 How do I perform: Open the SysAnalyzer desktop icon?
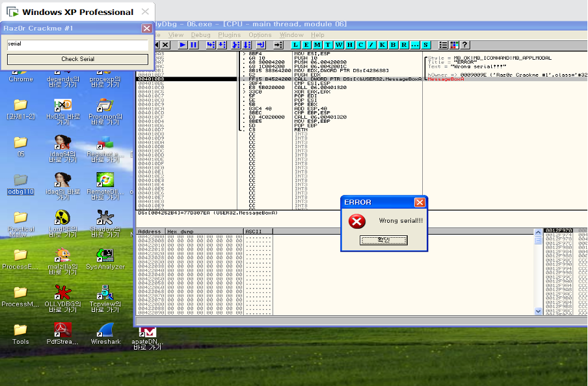105,259
